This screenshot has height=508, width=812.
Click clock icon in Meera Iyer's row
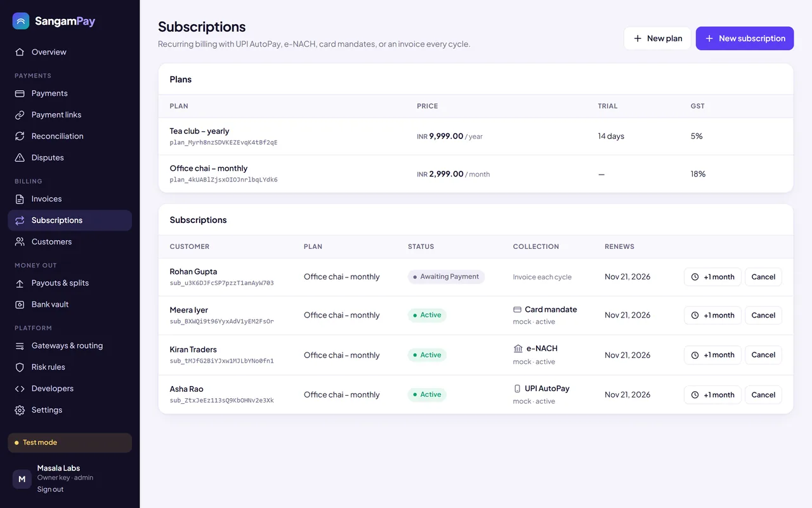[695, 316]
